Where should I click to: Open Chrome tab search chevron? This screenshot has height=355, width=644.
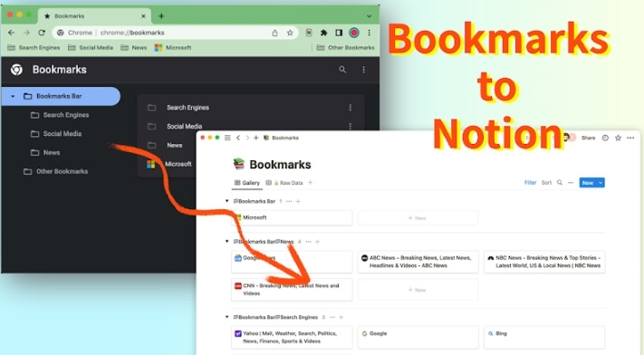tap(369, 16)
